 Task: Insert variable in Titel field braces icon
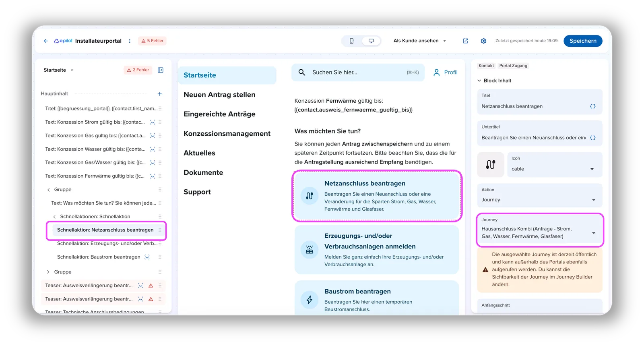pos(593,106)
